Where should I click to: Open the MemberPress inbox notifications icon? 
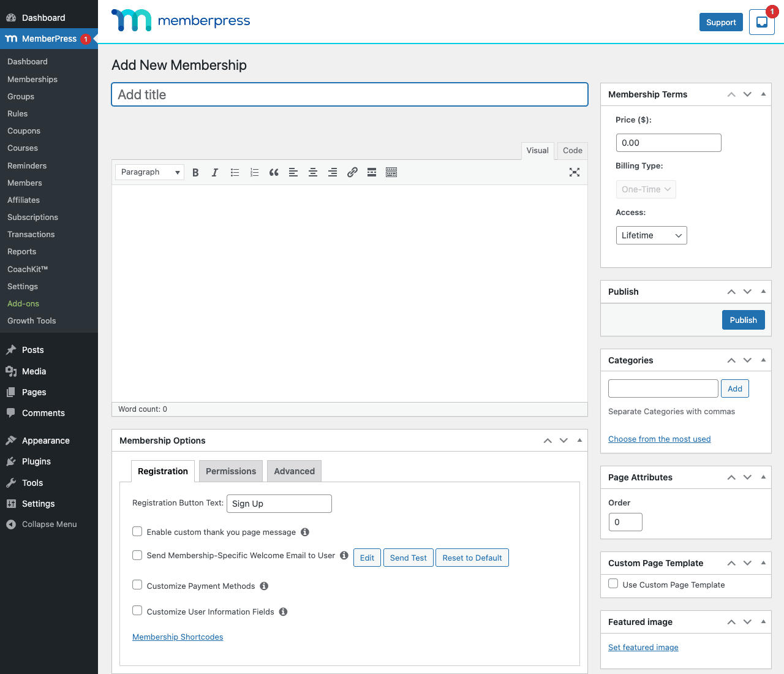(762, 22)
